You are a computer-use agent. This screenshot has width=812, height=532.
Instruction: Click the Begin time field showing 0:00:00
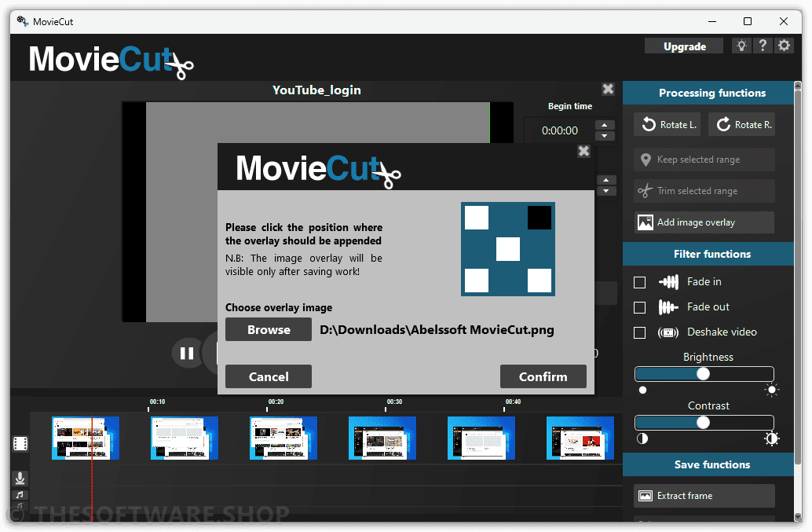(559, 130)
